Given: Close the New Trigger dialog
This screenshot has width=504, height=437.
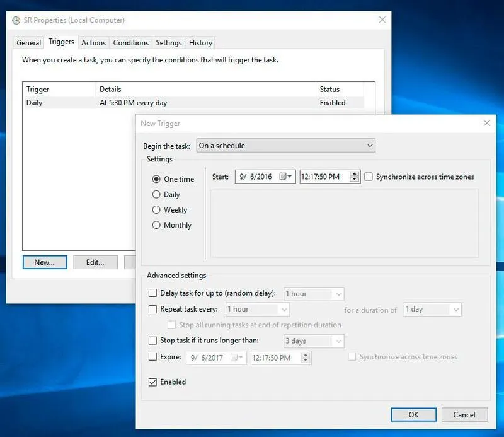Looking at the screenshot, I should click(x=486, y=124).
